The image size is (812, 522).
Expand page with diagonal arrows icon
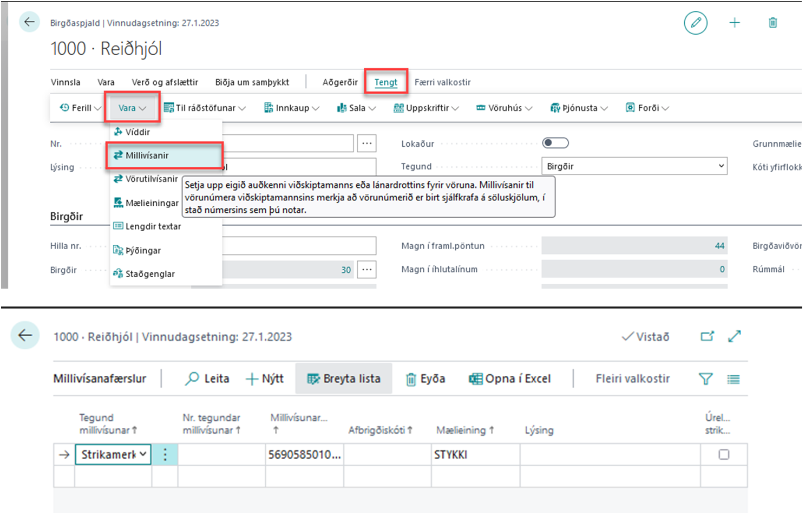pyautogui.click(x=735, y=336)
